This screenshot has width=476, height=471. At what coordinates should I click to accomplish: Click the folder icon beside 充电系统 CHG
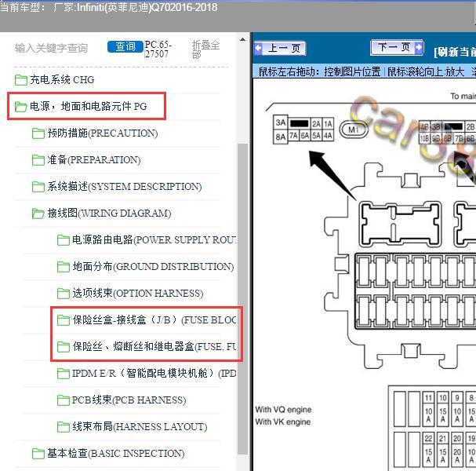coord(21,80)
